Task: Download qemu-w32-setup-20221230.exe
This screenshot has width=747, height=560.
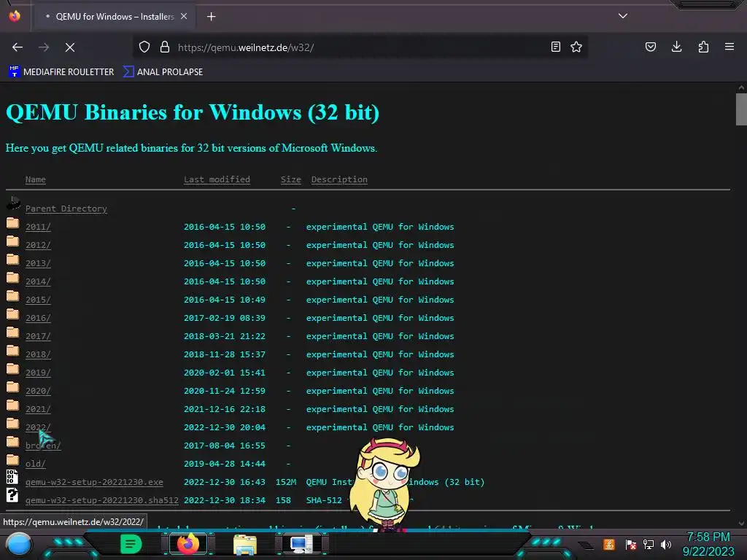Action: click(94, 483)
